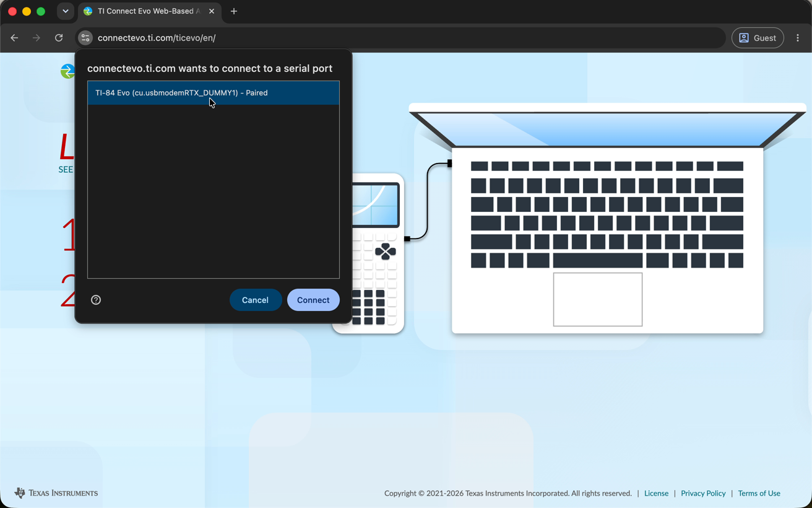Select the TI-84 Evo paired device entry

point(214,93)
